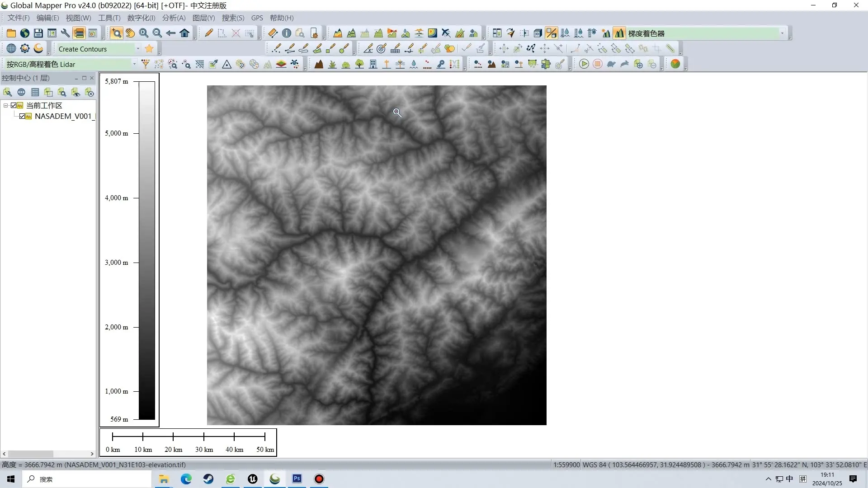Open Photoshop from the taskbar
This screenshot has width=868, height=488.
[297, 479]
